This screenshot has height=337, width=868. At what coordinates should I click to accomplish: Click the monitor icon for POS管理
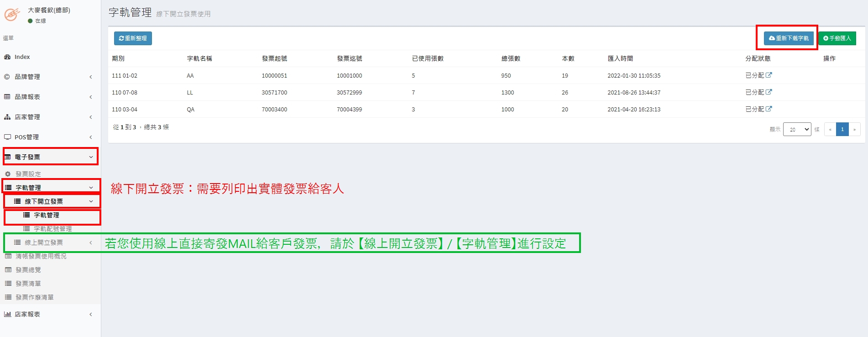[x=7, y=137]
